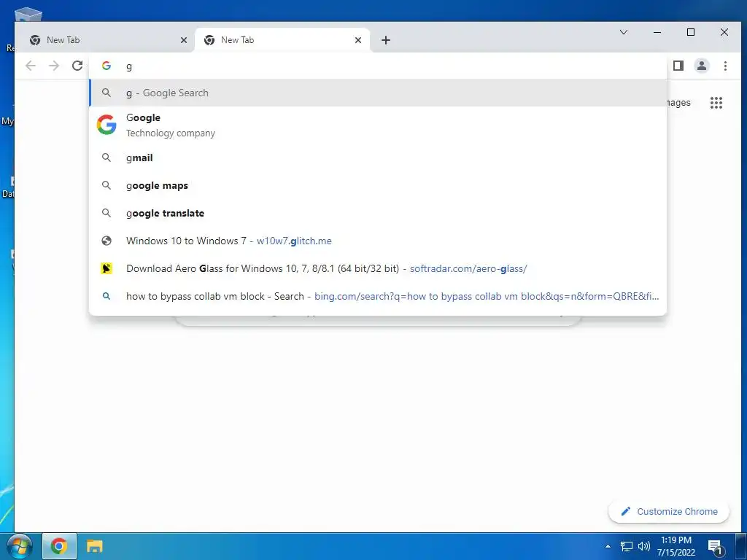The image size is (747, 560).
Task: Open the network tray icon
Action: pyautogui.click(x=627, y=546)
